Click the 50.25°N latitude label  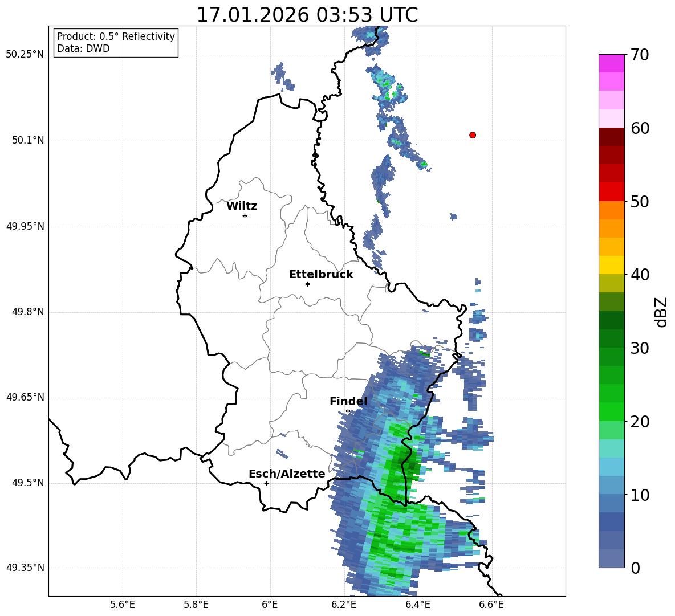tap(25, 55)
